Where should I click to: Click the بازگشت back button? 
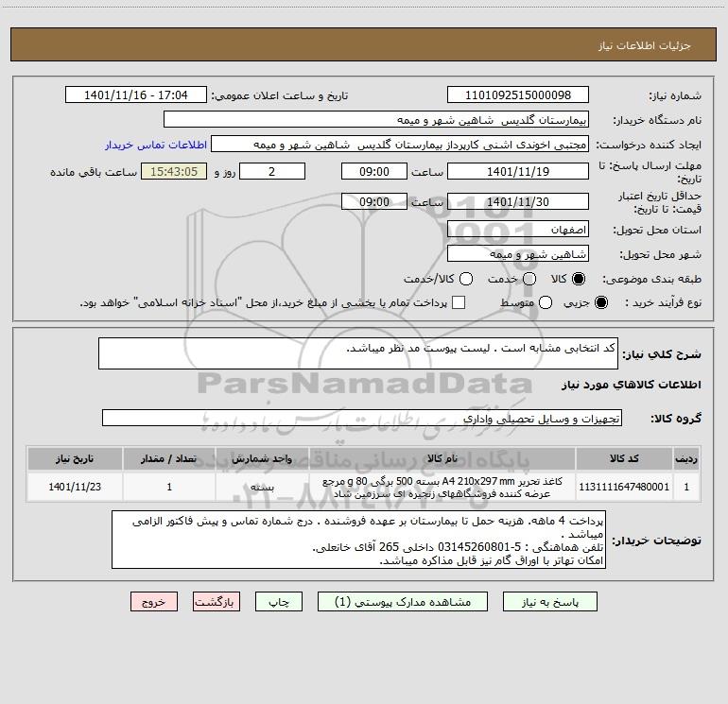[217, 602]
